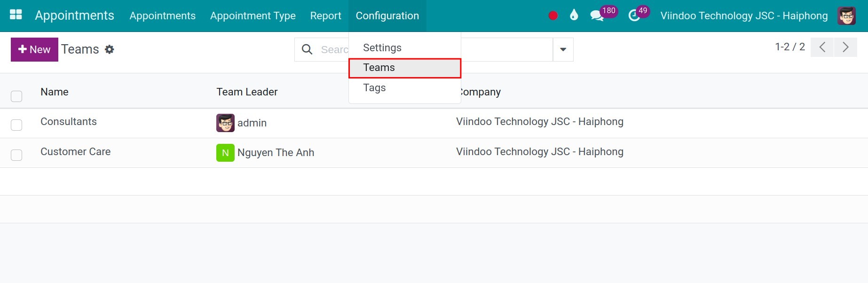The width and height of the screenshot is (868, 283).
Task: Click company cell in Customer Care row
Action: click(540, 151)
